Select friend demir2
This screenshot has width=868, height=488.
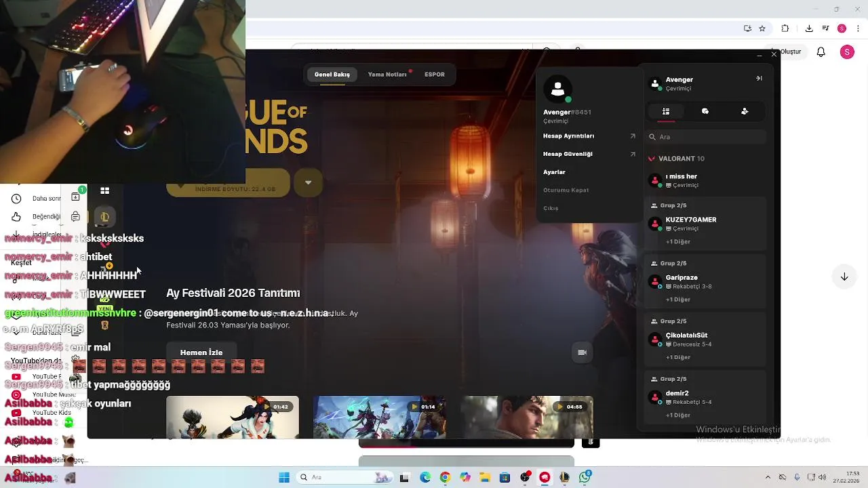coord(707,397)
